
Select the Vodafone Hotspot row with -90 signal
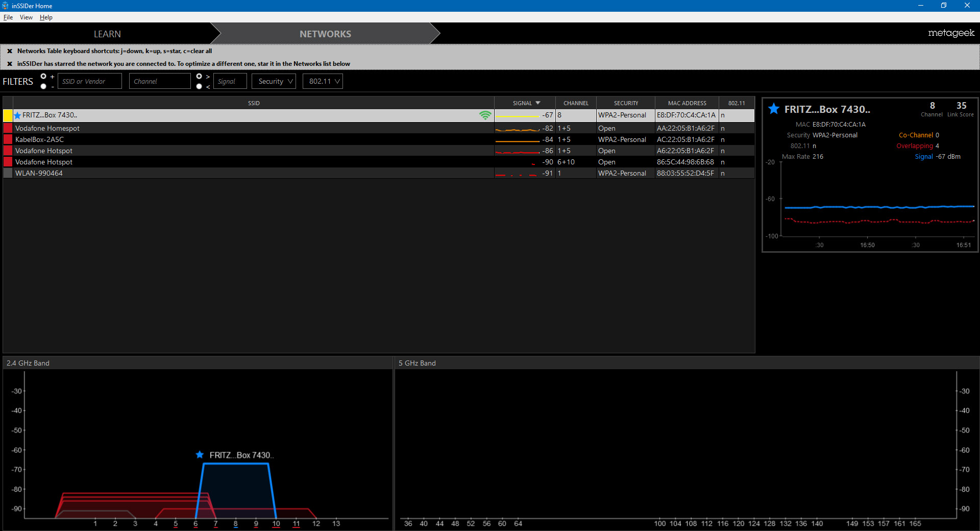379,162
